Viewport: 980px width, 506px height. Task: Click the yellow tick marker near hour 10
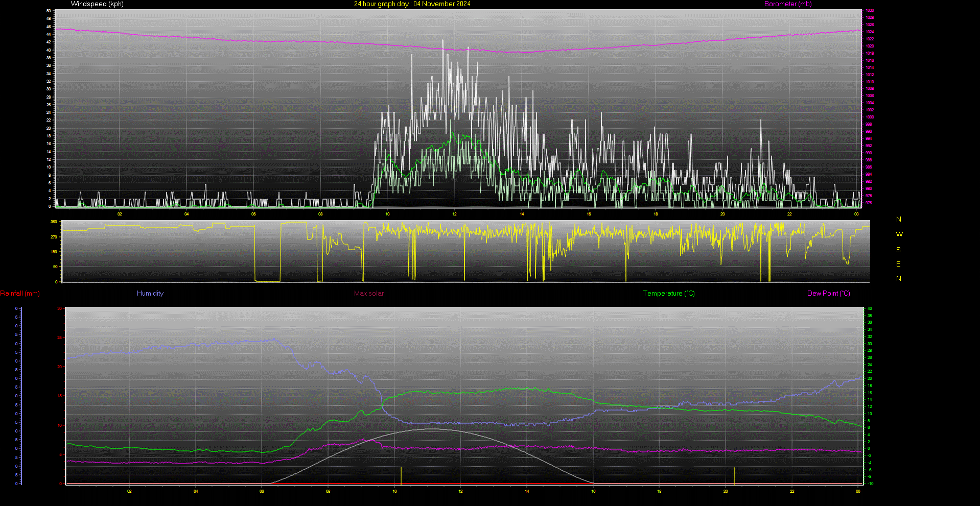coord(401,476)
